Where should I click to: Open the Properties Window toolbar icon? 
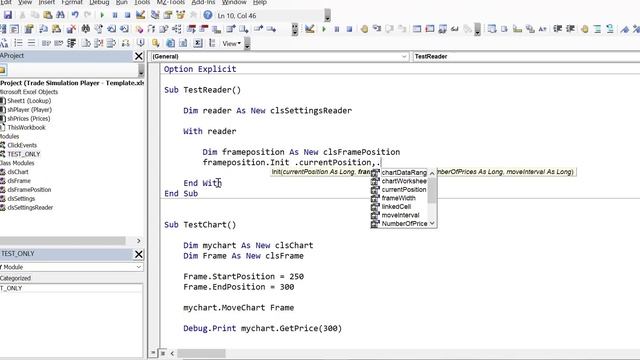click(x=168, y=16)
